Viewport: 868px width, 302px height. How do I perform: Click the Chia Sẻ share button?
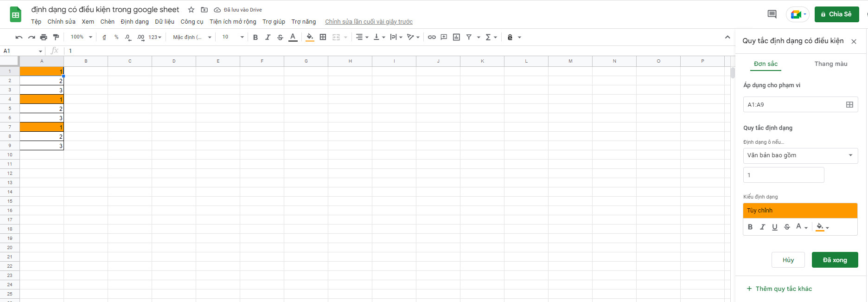836,14
